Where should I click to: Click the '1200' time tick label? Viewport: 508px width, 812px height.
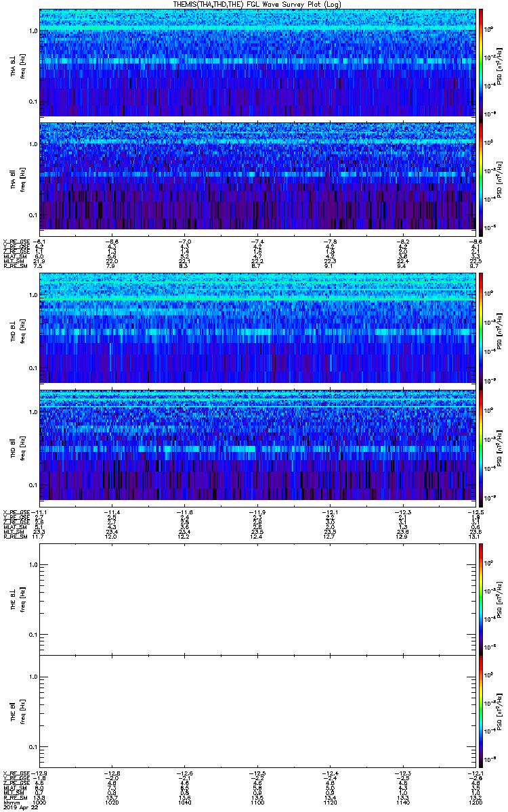point(474,803)
